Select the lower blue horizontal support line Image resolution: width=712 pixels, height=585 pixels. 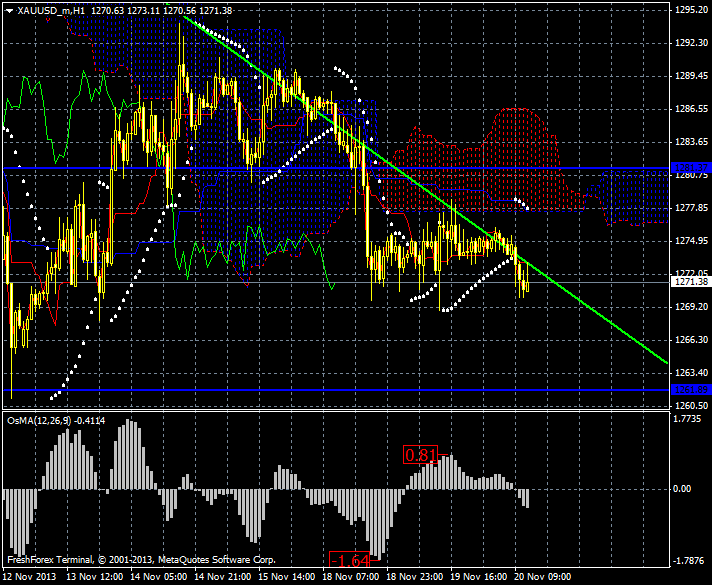pos(300,390)
